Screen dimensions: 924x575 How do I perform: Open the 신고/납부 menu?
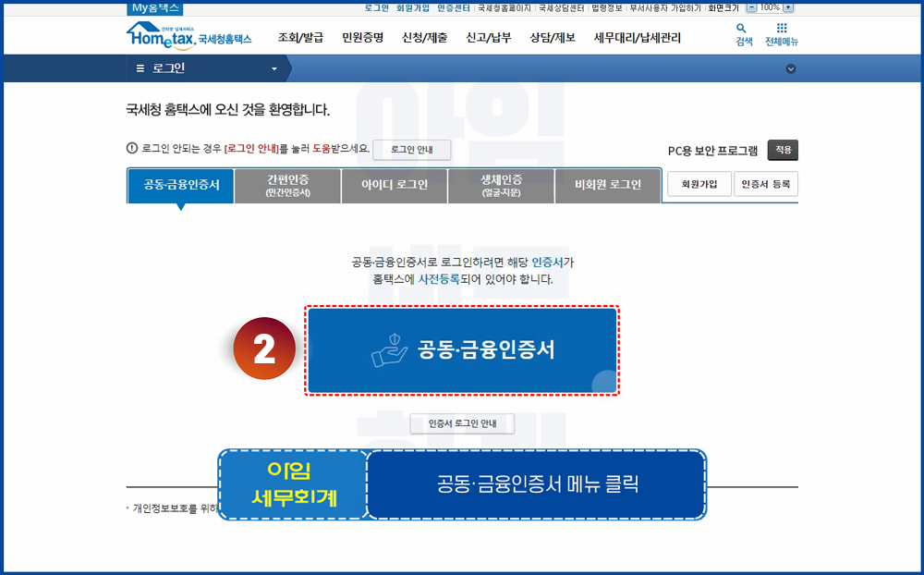point(489,38)
